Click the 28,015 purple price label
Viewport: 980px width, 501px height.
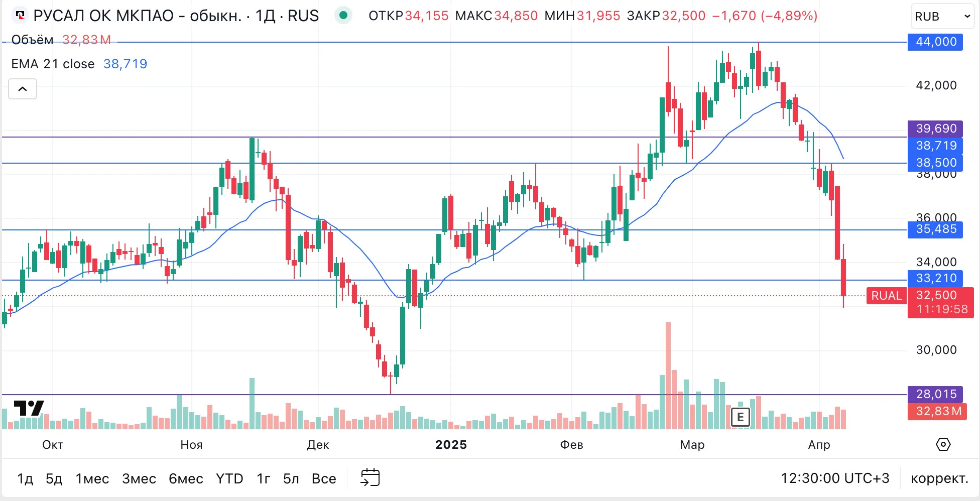[x=935, y=394]
